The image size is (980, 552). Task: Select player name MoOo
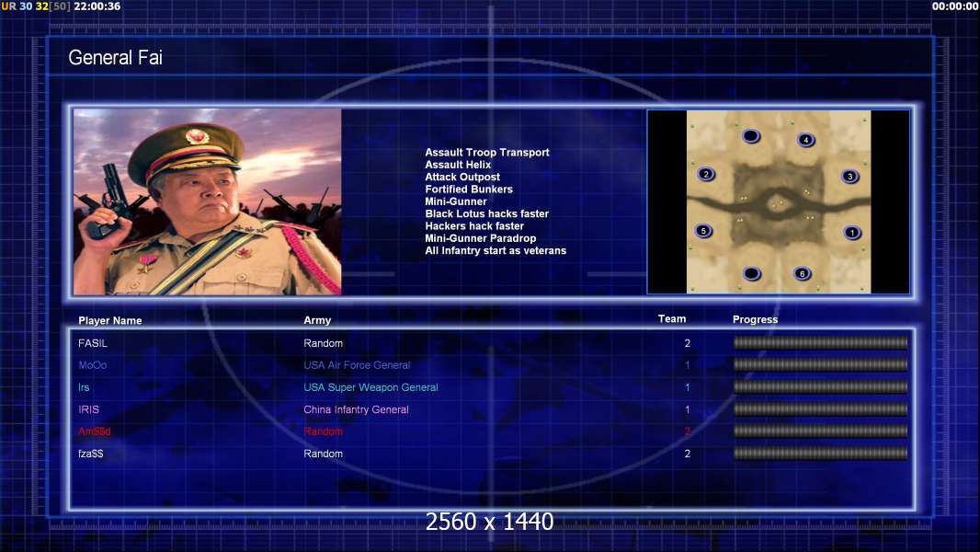(x=93, y=365)
